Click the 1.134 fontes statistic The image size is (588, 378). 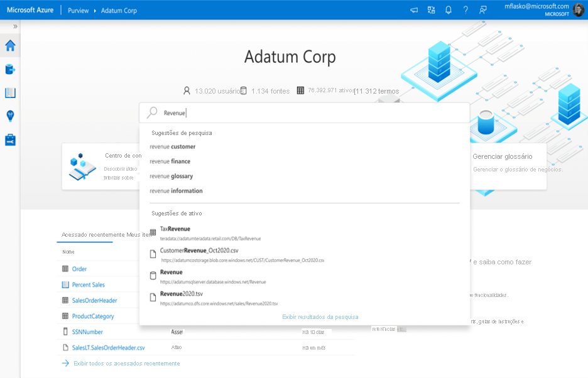coord(265,91)
